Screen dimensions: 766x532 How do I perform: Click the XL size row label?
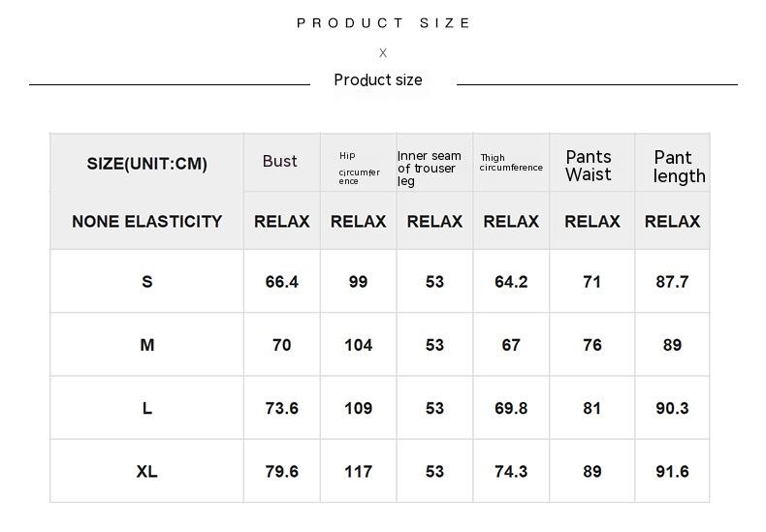click(147, 472)
